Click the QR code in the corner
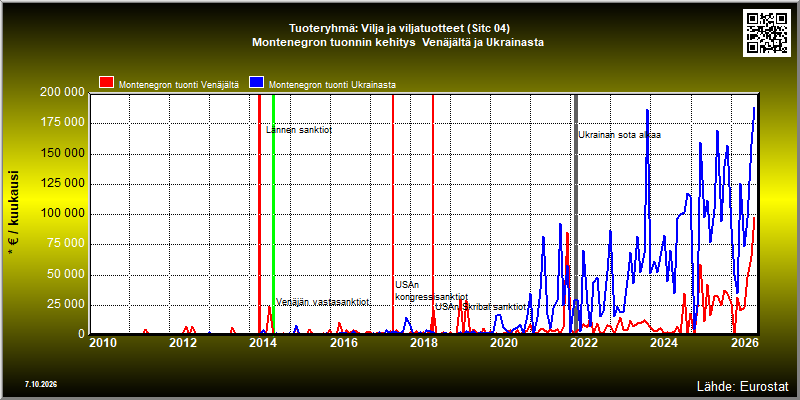 coord(768,32)
